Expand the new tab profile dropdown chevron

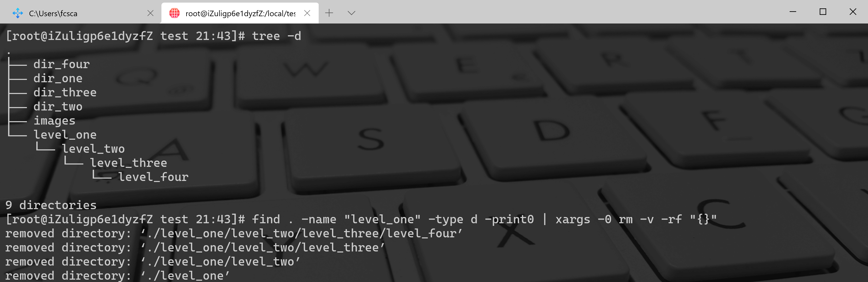pyautogui.click(x=351, y=13)
